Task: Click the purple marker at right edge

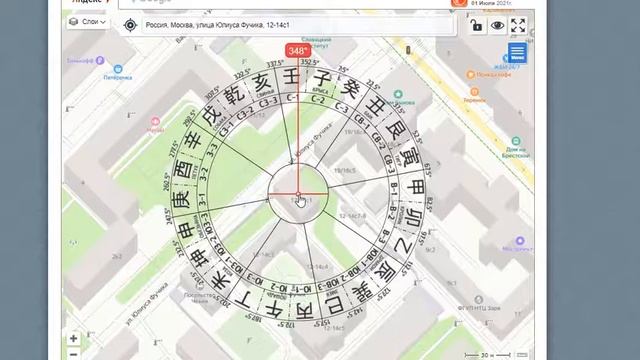Action: tap(520, 240)
